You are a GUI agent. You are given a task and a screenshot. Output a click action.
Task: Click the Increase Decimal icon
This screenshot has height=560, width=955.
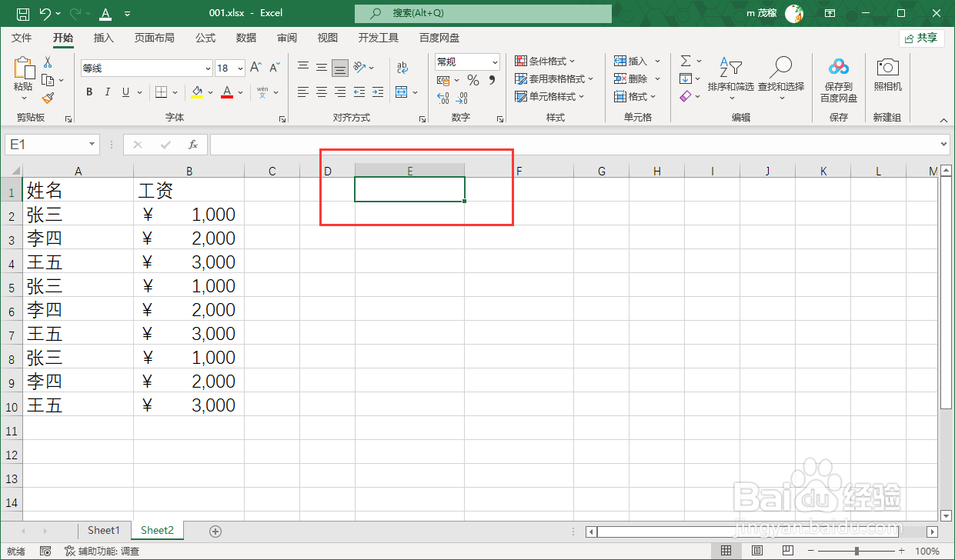point(443,98)
